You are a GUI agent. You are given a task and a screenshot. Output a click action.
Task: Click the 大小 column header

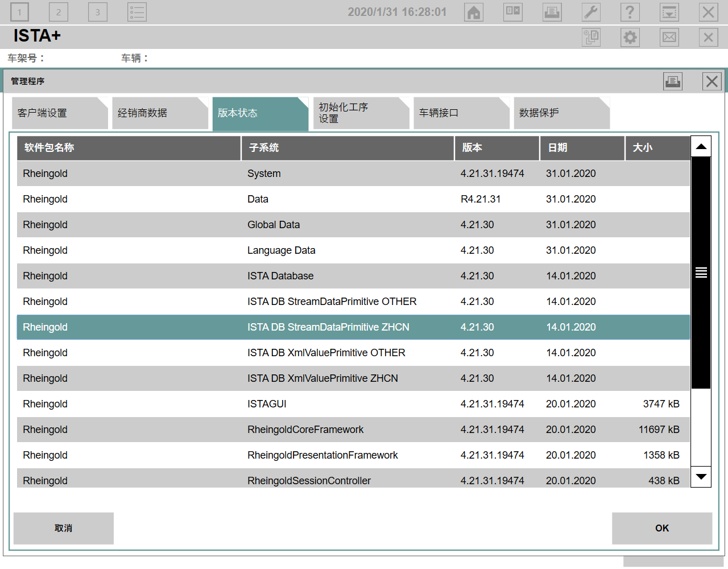[658, 148]
